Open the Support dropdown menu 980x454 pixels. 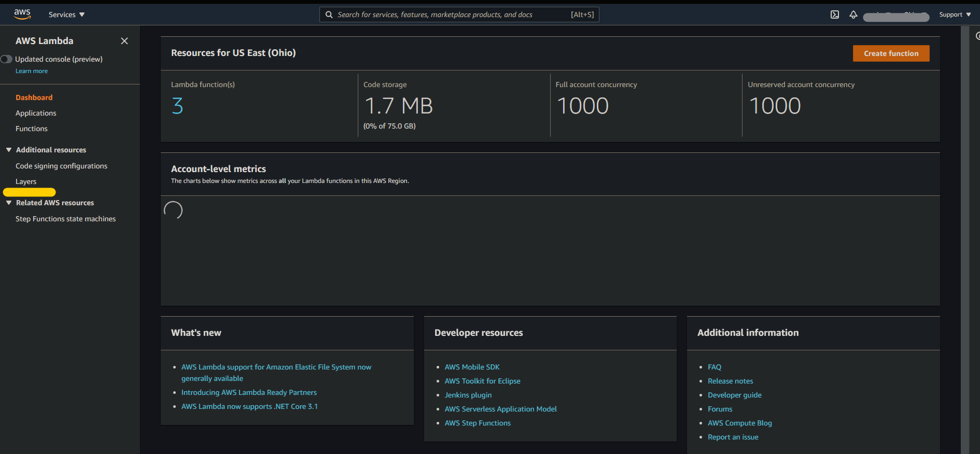pos(955,15)
